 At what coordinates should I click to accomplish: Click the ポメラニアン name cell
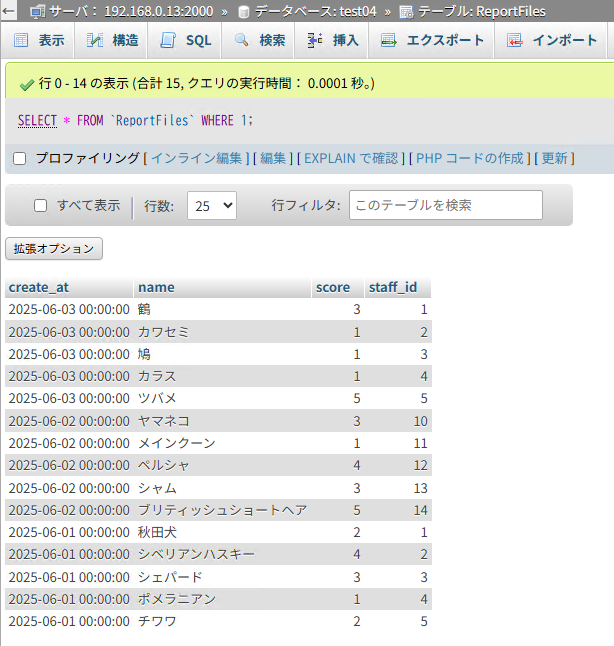click(x=222, y=599)
